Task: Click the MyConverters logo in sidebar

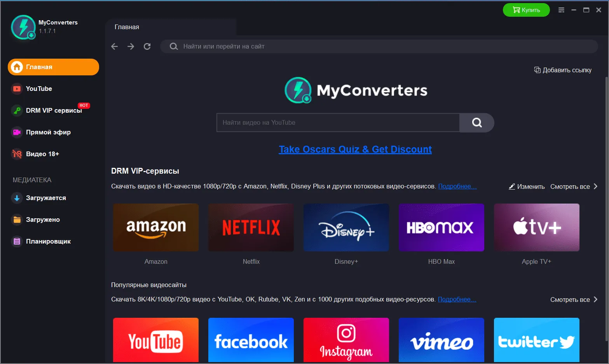Action: point(24,27)
